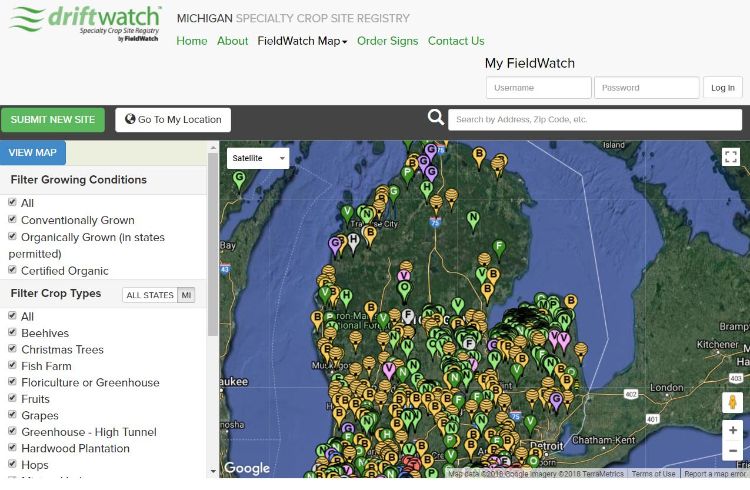The width and height of the screenshot is (750, 490).
Task: Click the search magnifier icon
Action: tap(435, 118)
